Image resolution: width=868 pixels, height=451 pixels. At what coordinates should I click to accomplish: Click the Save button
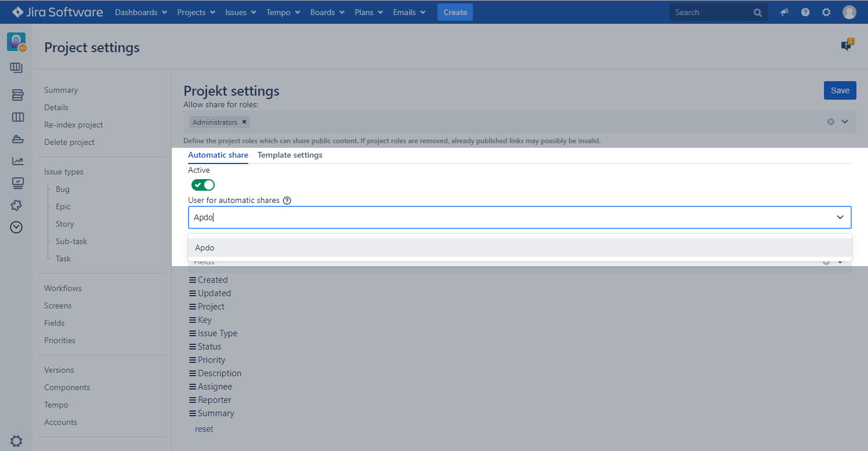coord(840,90)
